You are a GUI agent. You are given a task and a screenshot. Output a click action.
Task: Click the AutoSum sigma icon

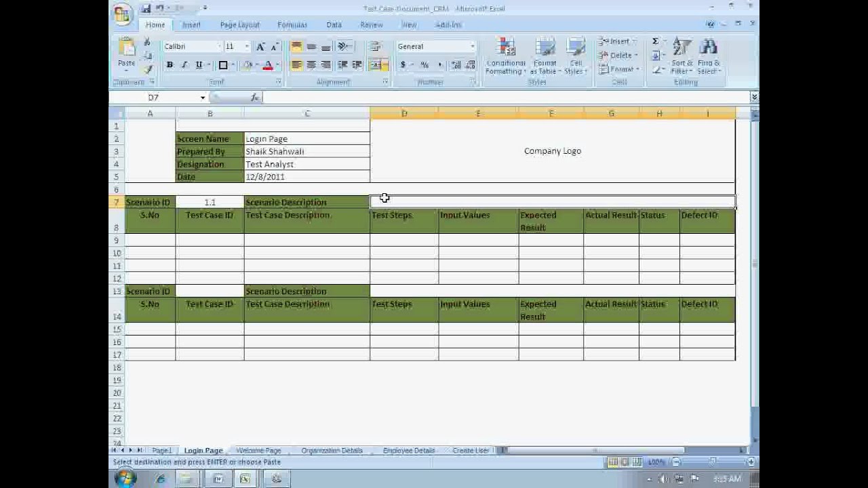coord(656,41)
